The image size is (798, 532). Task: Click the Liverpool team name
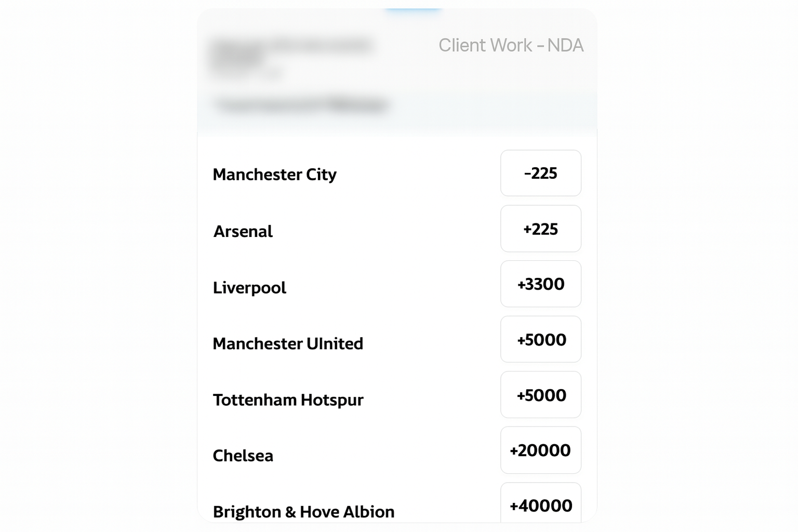point(249,288)
